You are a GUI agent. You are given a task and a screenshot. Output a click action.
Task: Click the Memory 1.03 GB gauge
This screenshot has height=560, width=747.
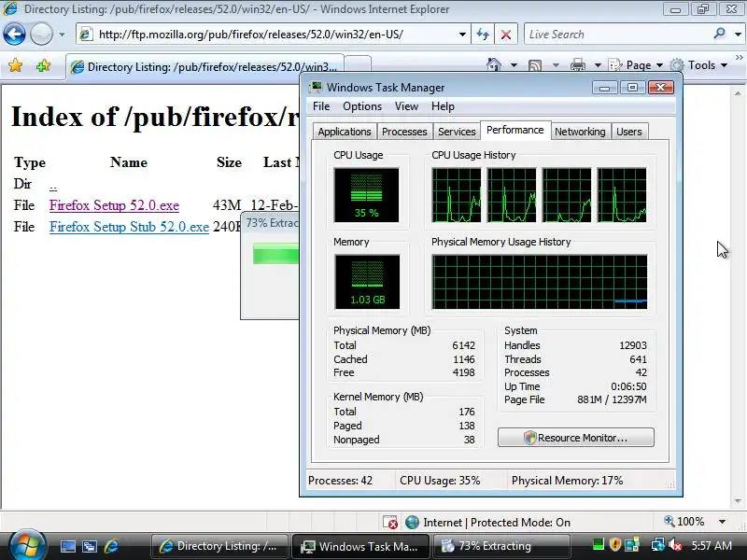pyautogui.click(x=366, y=282)
